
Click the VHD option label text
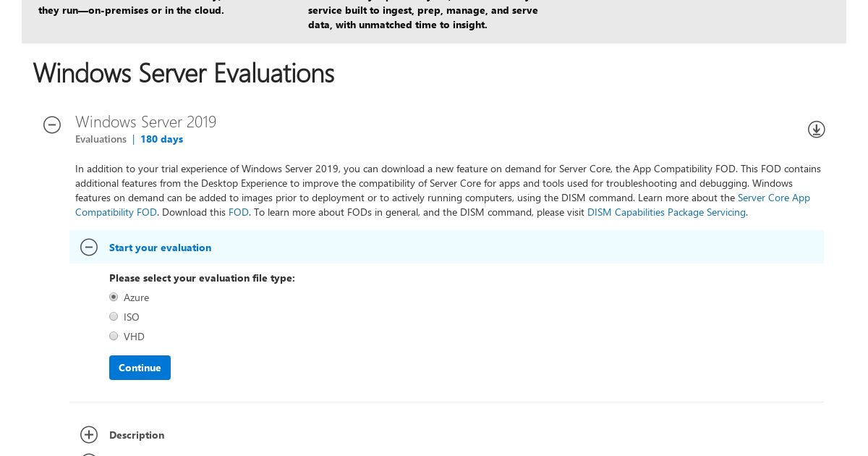pyautogui.click(x=134, y=337)
